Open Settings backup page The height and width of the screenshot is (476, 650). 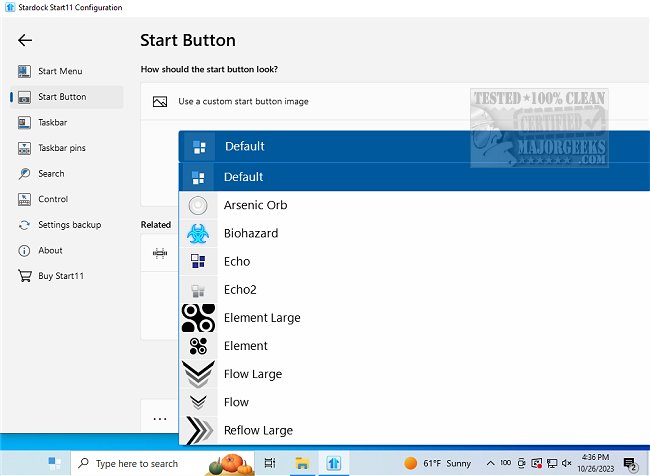pyautogui.click(x=66, y=225)
